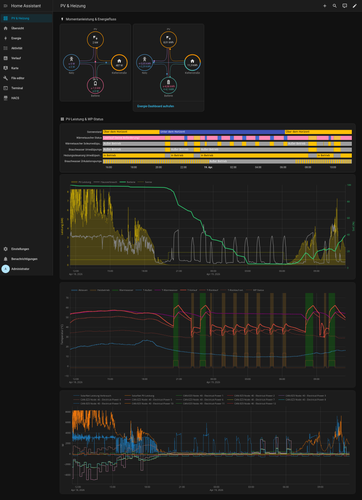
Task: Open Benachrichtigungen bell in sidebar
Action: coord(26,259)
